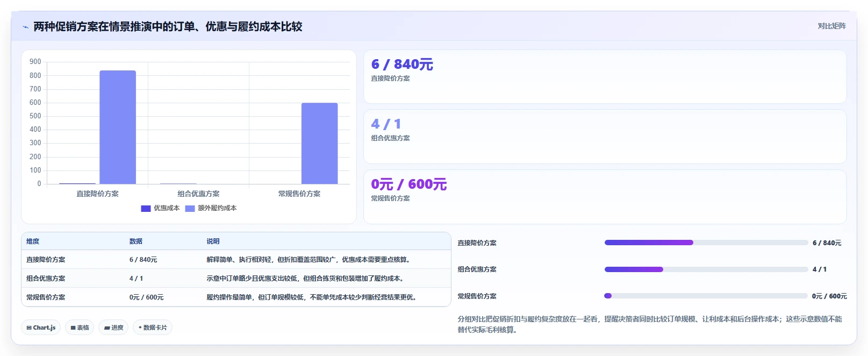This screenshot has height=356, width=868.
Task: Click the progress value 6 / 840元
Action: (x=827, y=243)
